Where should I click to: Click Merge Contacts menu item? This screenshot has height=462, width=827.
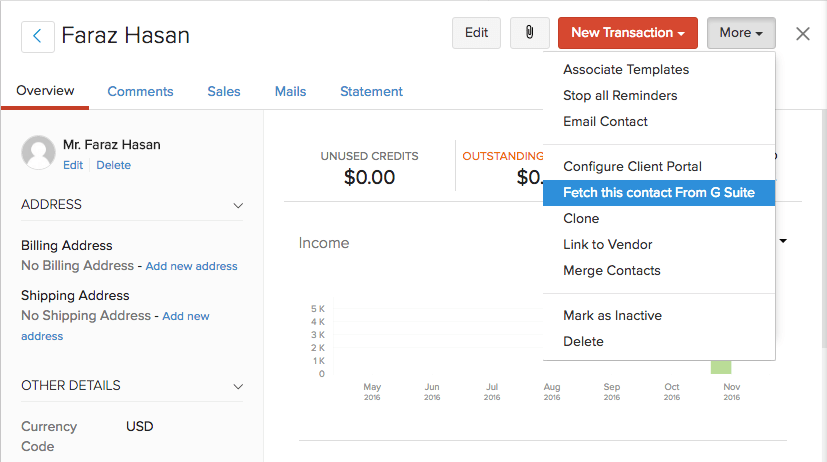(x=611, y=271)
